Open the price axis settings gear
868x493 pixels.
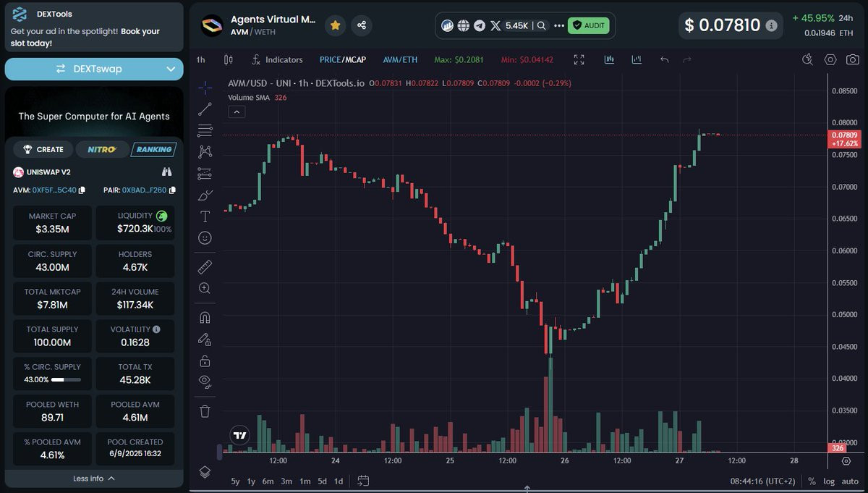point(846,460)
